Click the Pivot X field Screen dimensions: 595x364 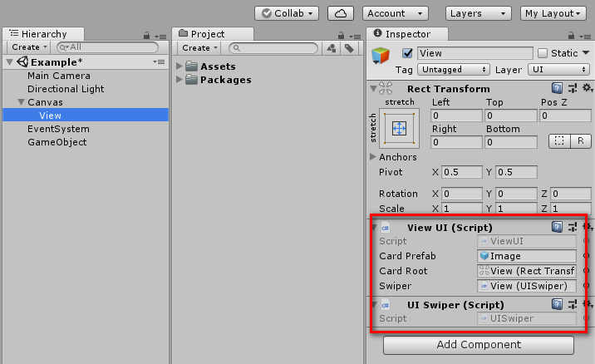pyautogui.click(x=461, y=172)
